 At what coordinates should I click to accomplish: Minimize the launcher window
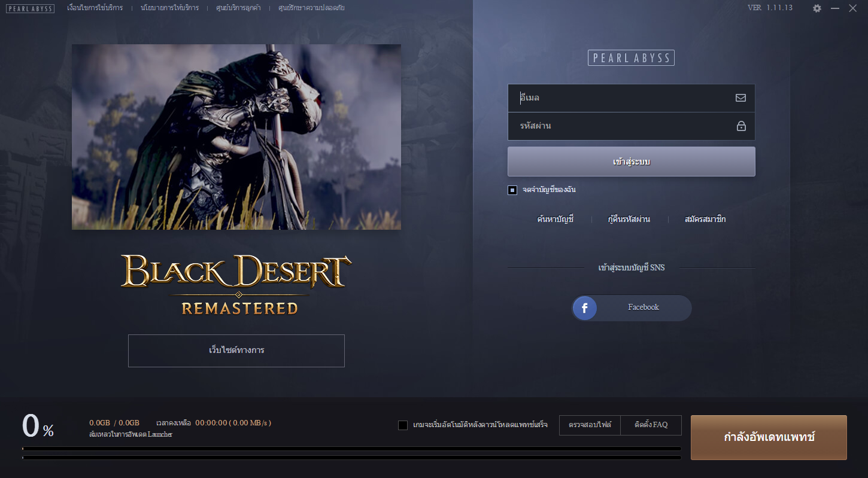(835, 8)
